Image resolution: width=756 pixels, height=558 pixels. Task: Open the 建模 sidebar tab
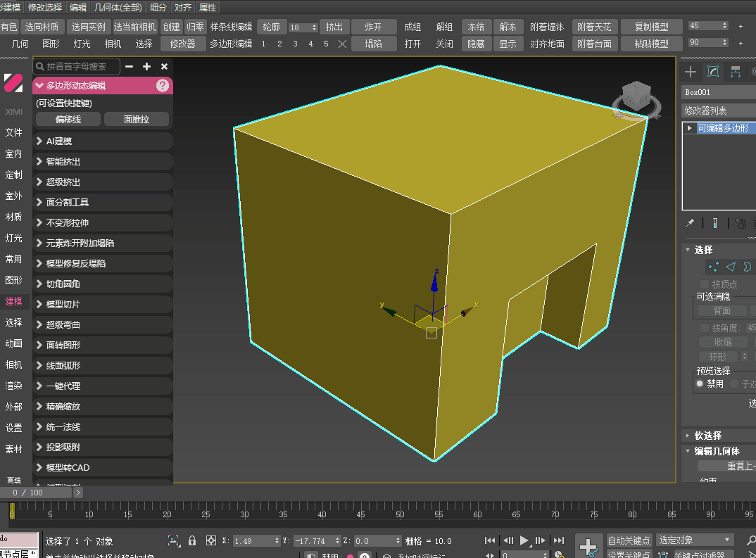13,301
